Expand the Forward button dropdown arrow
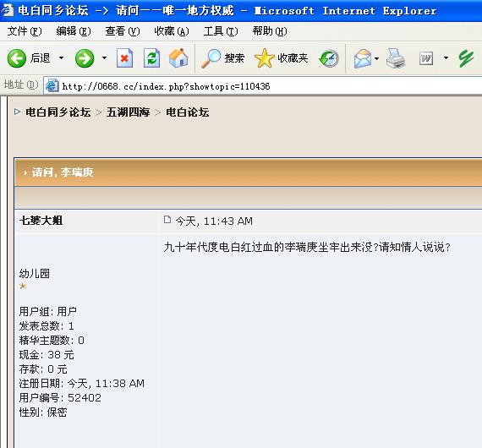The width and height of the screenshot is (482, 448). click(x=105, y=57)
